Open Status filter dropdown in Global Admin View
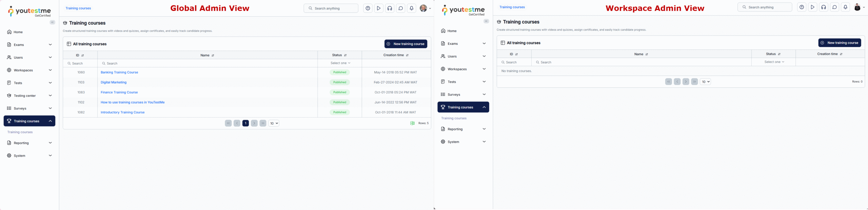Viewport: 868px width, 210px height. click(x=340, y=63)
